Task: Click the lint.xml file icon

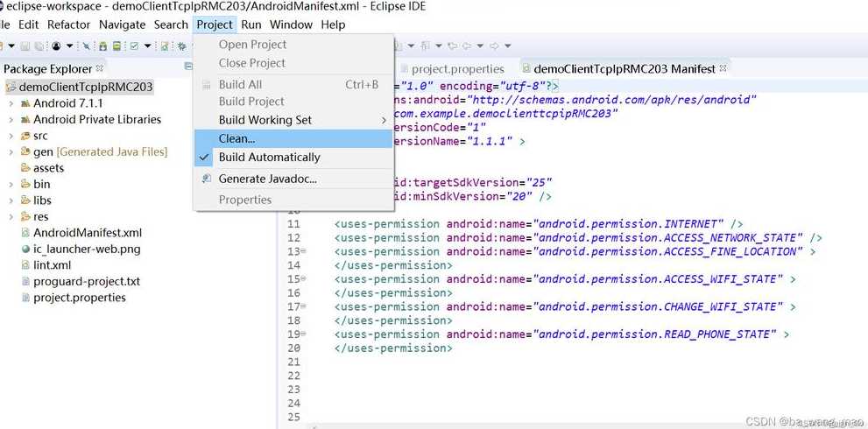Action: pyautogui.click(x=25, y=265)
